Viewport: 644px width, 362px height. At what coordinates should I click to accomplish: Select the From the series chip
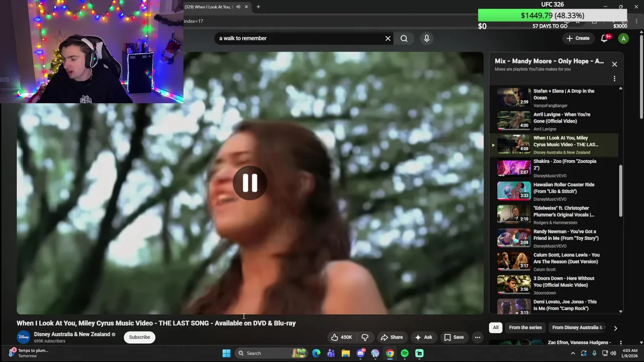(x=525, y=328)
